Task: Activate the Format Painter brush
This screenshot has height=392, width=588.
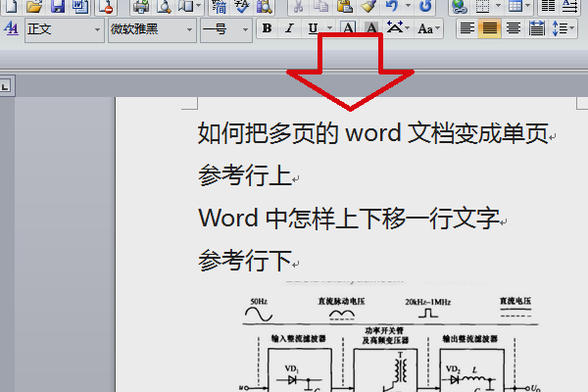Action: pyautogui.click(x=368, y=6)
